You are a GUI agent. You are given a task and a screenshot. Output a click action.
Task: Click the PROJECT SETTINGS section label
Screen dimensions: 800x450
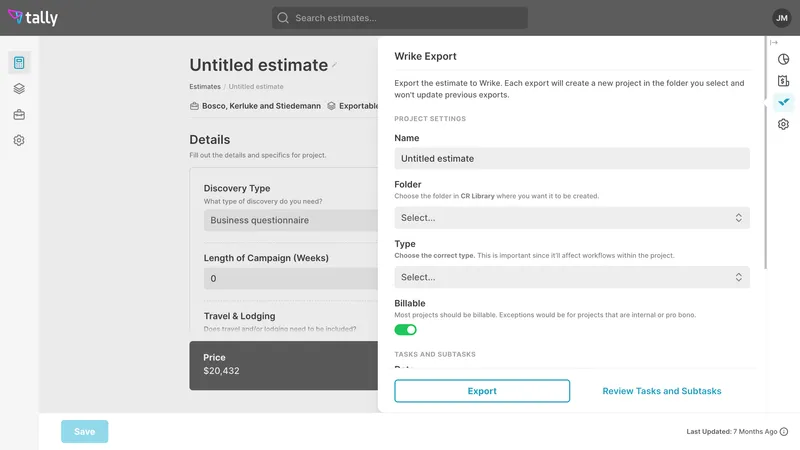pos(430,118)
